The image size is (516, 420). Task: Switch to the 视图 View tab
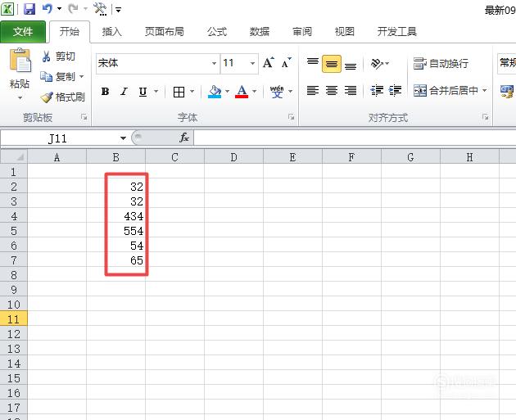[x=345, y=32]
